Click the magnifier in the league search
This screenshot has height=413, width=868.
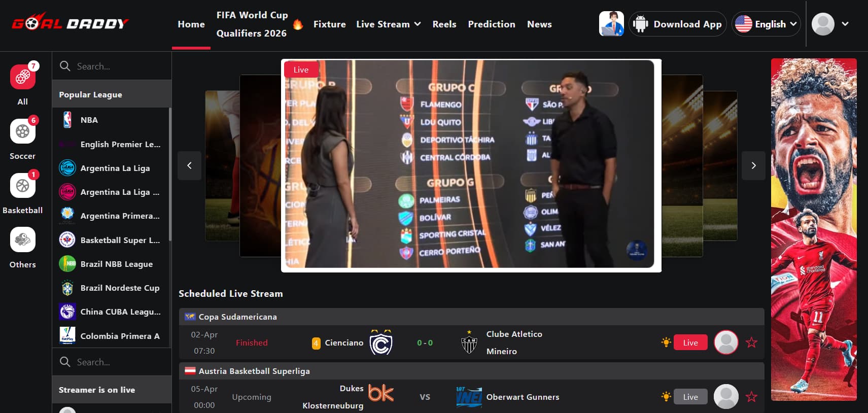coord(65,66)
